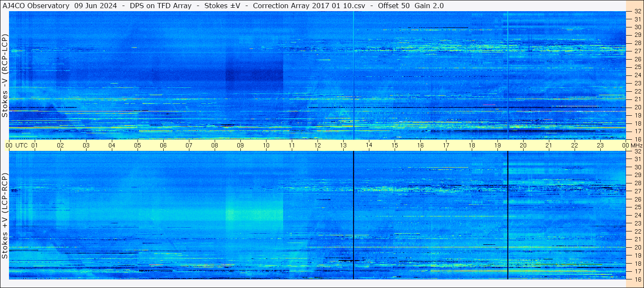644x288 pixels.
Task: Click the 31 MHz label of lower panel
Action: click(x=638, y=159)
